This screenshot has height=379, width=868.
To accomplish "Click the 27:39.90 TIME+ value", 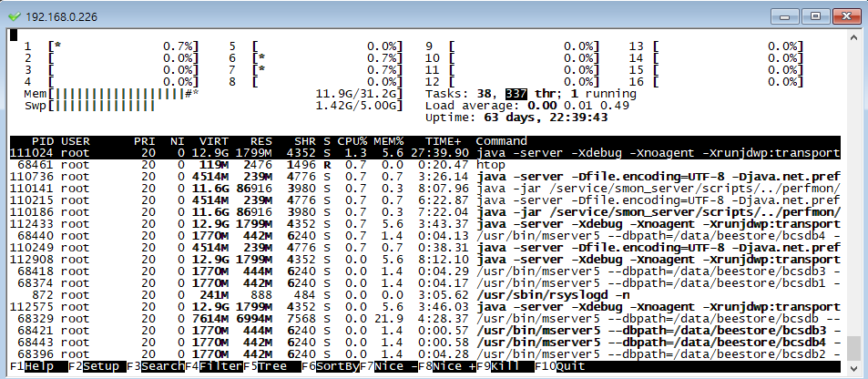I will coord(440,153).
